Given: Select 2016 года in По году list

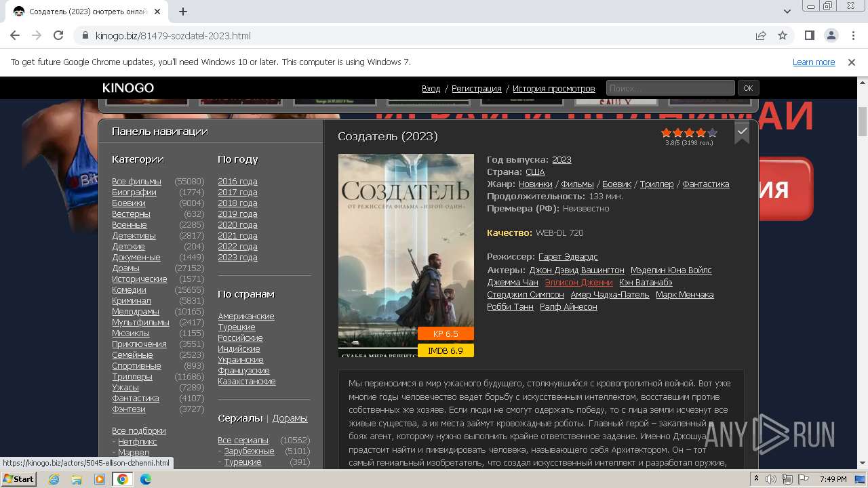Looking at the screenshot, I should point(237,182).
